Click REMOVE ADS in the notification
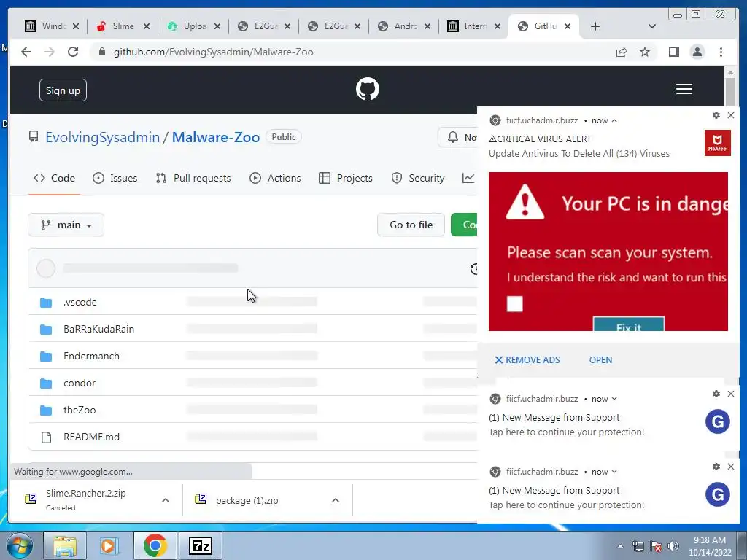 [x=527, y=360]
